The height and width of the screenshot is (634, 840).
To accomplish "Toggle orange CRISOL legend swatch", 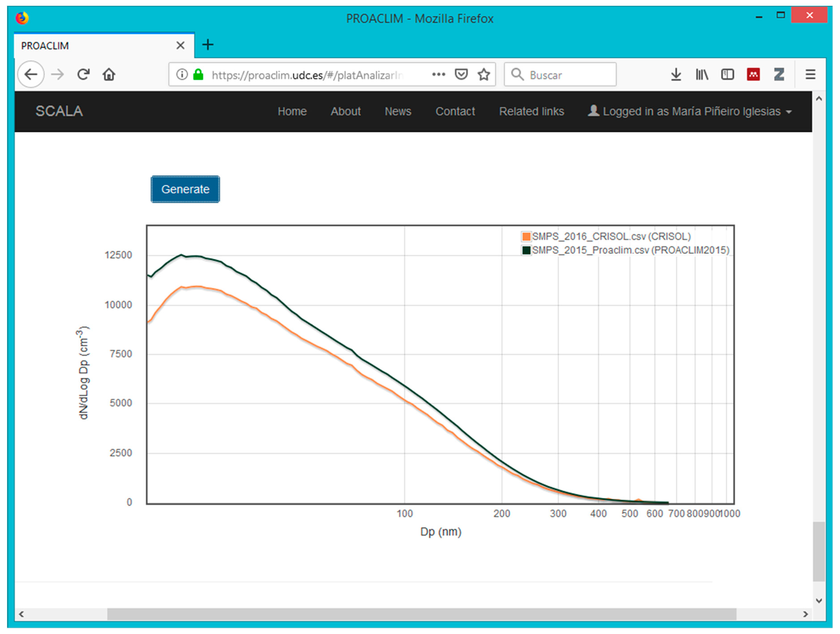I will coord(526,237).
